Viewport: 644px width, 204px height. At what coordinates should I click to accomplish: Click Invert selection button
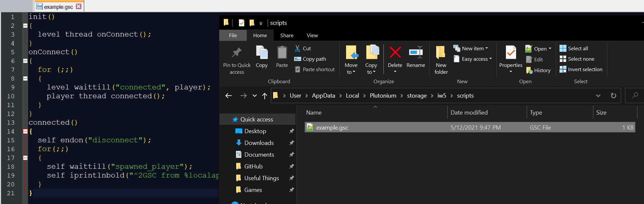[581, 69]
